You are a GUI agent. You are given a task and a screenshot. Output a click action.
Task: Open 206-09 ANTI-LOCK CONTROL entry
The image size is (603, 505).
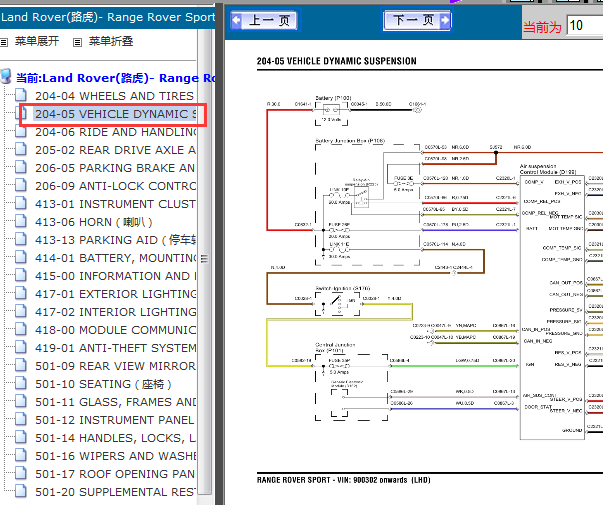[115, 186]
